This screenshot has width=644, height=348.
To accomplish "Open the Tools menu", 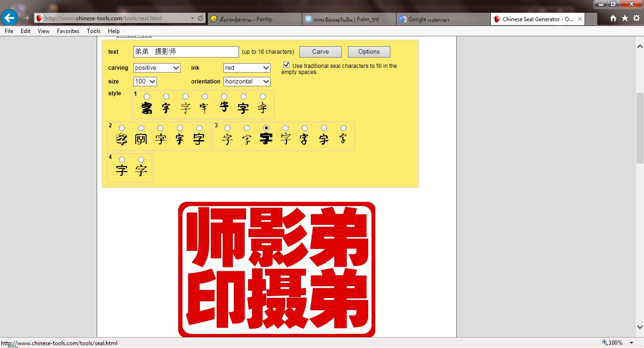I will pos(93,31).
